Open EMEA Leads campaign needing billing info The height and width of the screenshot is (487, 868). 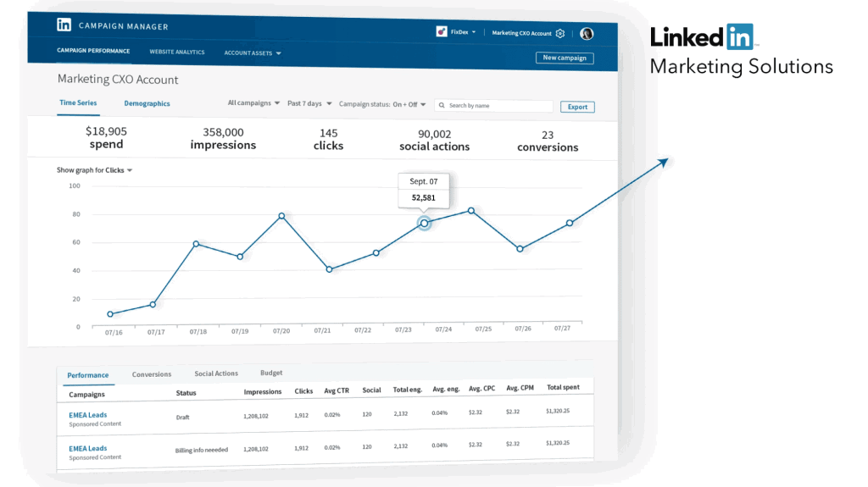(88, 448)
